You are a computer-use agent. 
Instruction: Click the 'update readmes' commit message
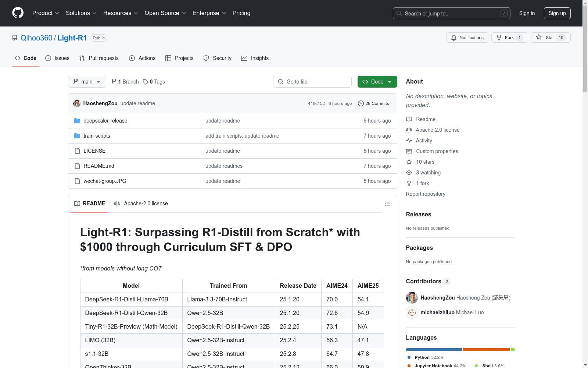click(224, 166)
